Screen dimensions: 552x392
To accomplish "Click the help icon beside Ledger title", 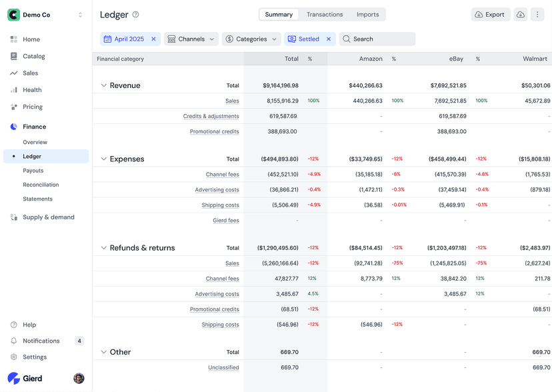I will 136,15.
